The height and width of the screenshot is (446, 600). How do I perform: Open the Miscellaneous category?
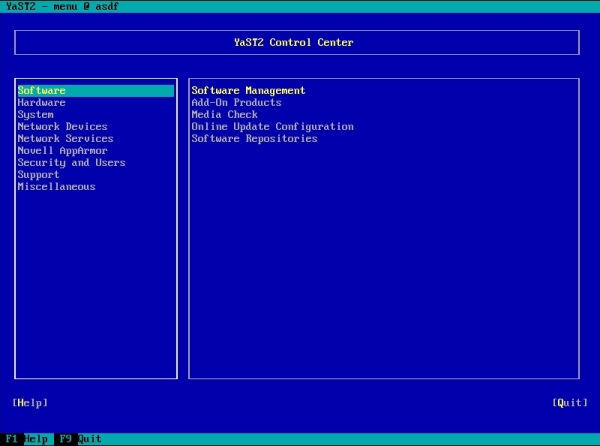[56, 187]
